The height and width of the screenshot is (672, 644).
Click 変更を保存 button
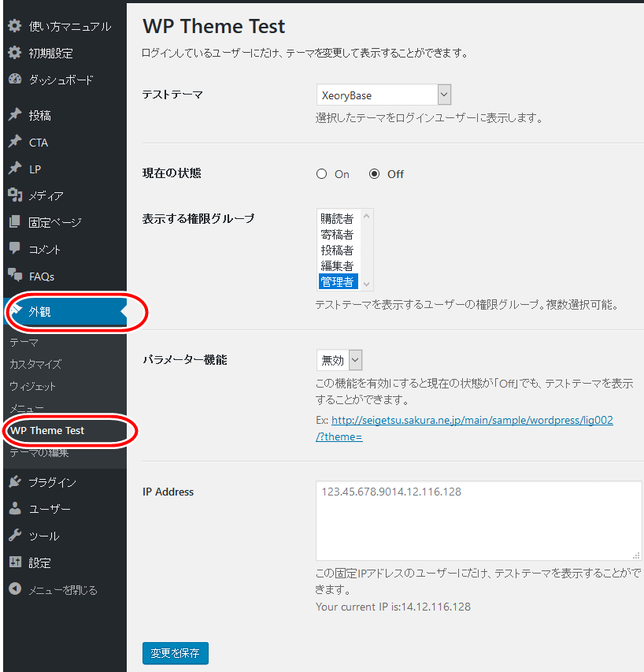[175, 653]
